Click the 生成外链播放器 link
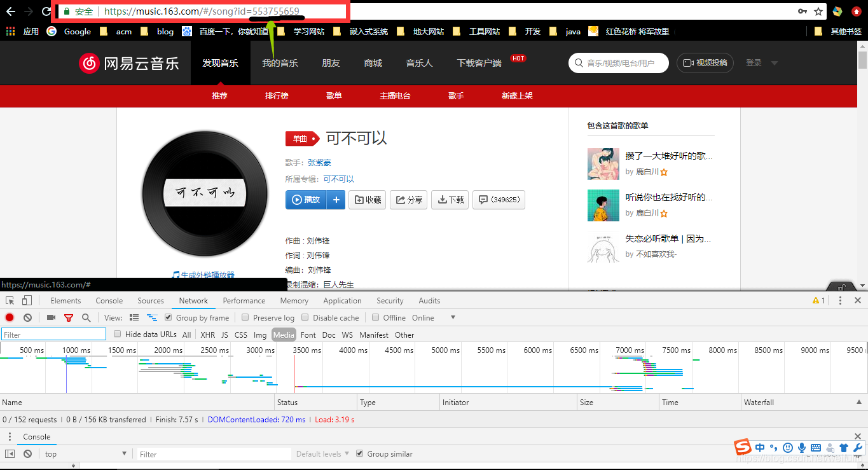 [x=203, y=275]
